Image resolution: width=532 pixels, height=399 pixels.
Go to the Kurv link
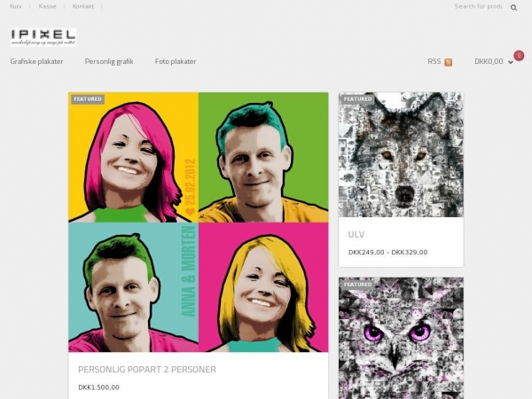coord(16,6)
